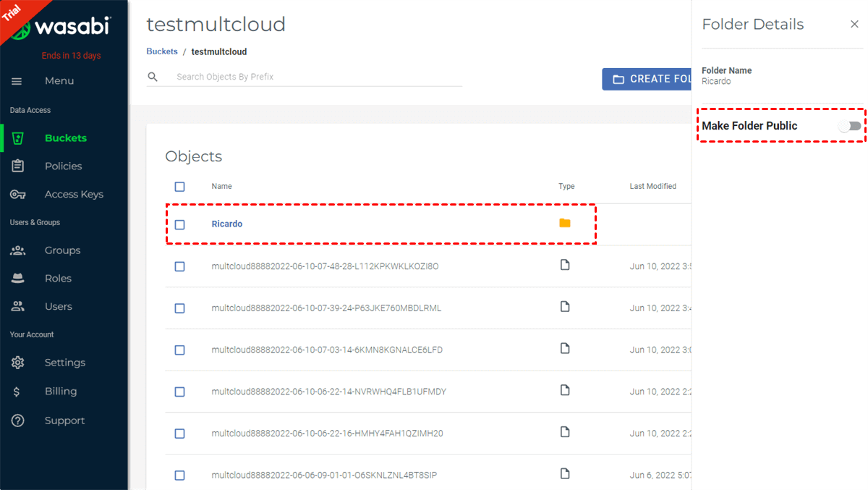Click the Ricardo yellow folder icon
This screenshot has width=868, height=490.
[565, 223]
